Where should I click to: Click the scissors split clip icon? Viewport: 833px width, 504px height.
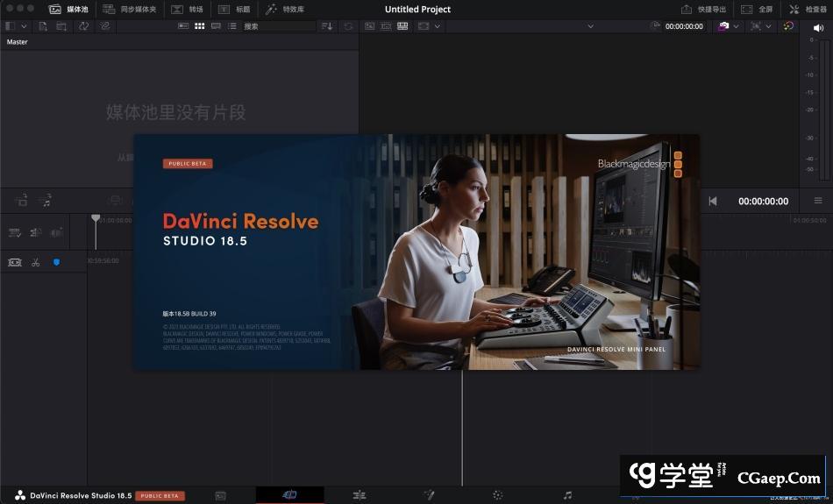36,262
